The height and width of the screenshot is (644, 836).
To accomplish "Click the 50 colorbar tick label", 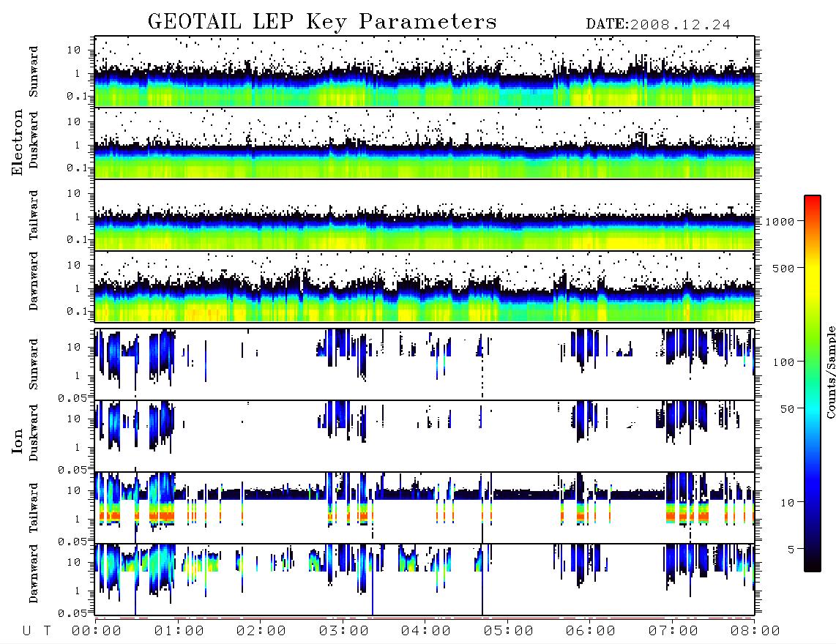I will coord(787,409).
